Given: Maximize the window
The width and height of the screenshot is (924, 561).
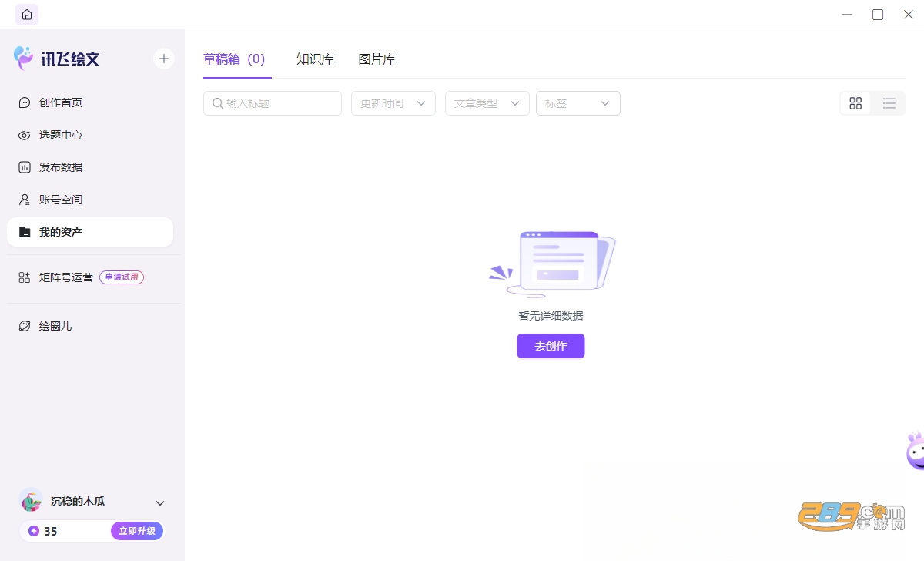Looking at the screenshot, I should click(878, 15).
